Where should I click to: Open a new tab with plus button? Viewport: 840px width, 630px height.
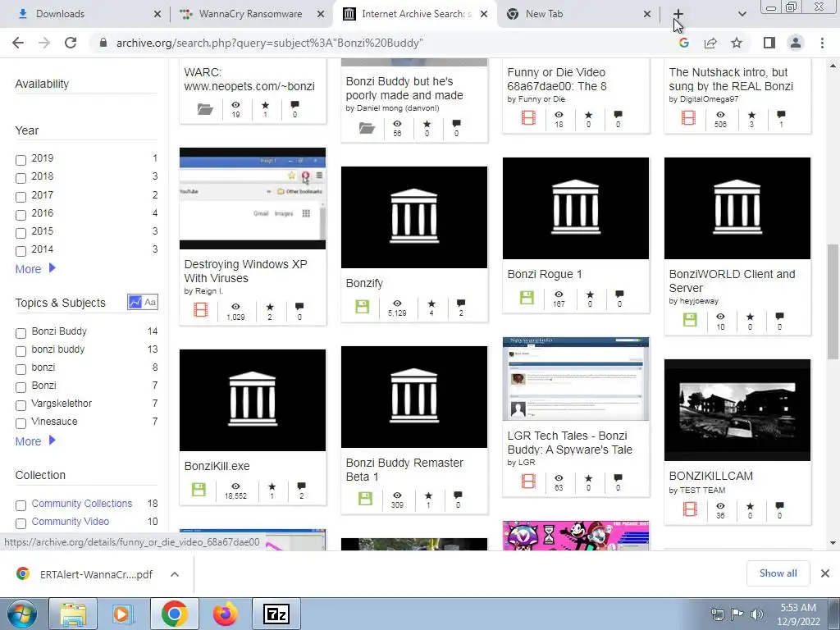[x=678, y=14]
